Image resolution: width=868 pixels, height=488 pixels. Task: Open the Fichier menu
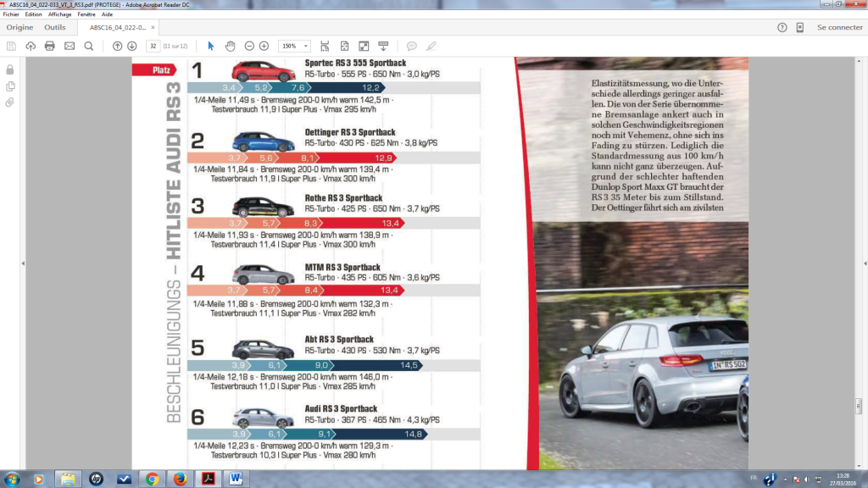click(x=11, y=14)
